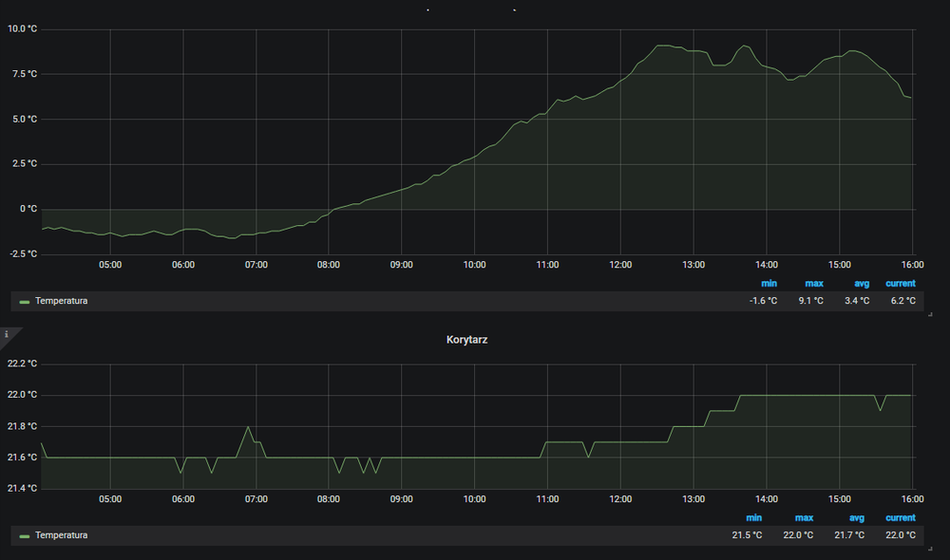The height and width of the screenshot is (560, 950).
Task: Click the 07:00 time label under Korytarz chart
Action: [256, 499]
